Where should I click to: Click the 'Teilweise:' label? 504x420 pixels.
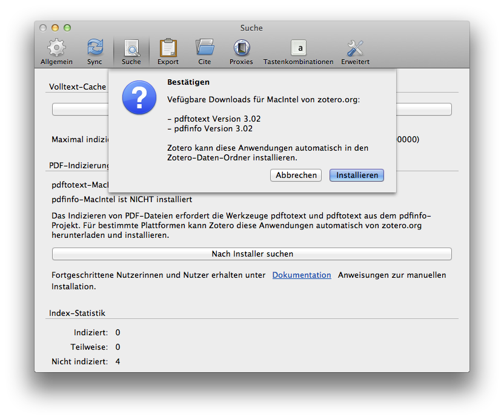pyautogui.click(x=90, y=347)
